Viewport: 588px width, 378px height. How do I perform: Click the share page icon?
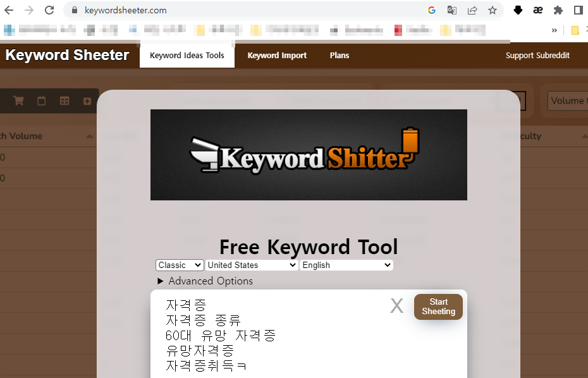pyautogui.click(x=472, y=10)
